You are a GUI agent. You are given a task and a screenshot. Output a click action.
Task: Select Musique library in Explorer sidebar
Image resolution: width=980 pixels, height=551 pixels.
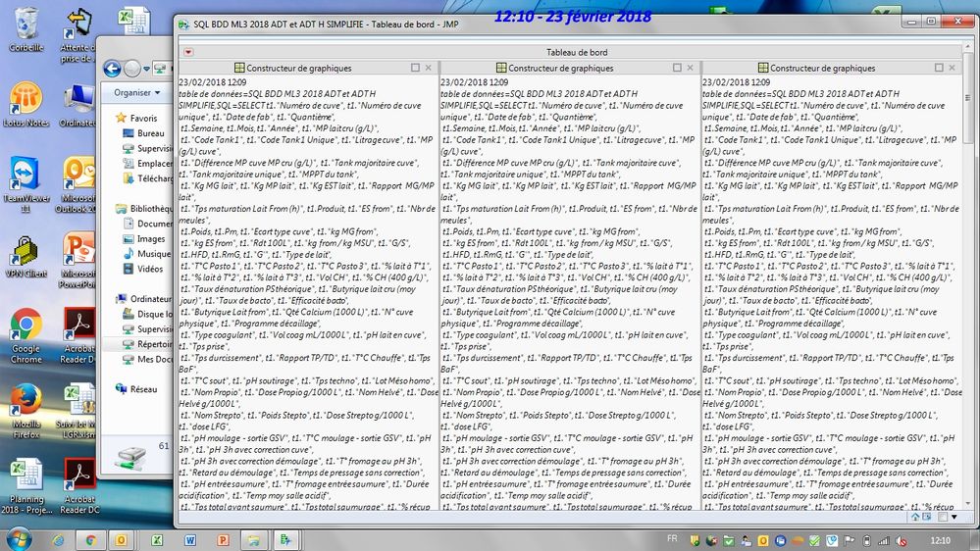(146, 254)
